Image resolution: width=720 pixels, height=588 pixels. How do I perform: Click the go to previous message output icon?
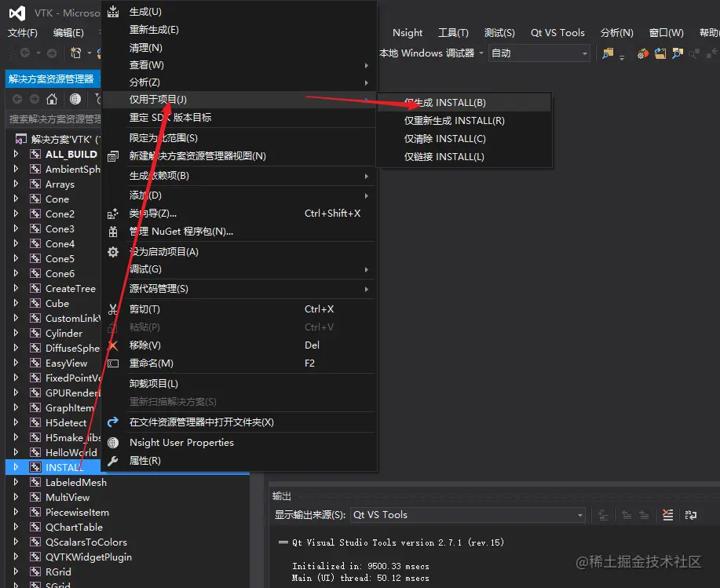pos(627,515)
